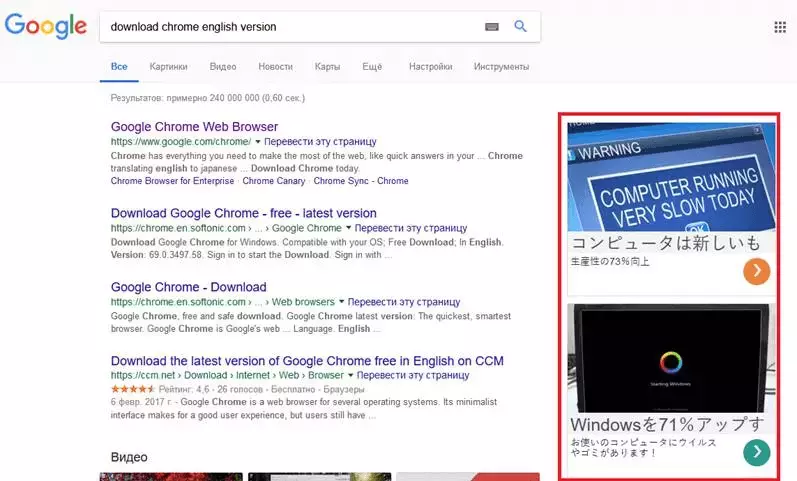Screen dimensions: 797x481
Task: Translate the softonic Google Chrome result page
Action: pos(411,228)
